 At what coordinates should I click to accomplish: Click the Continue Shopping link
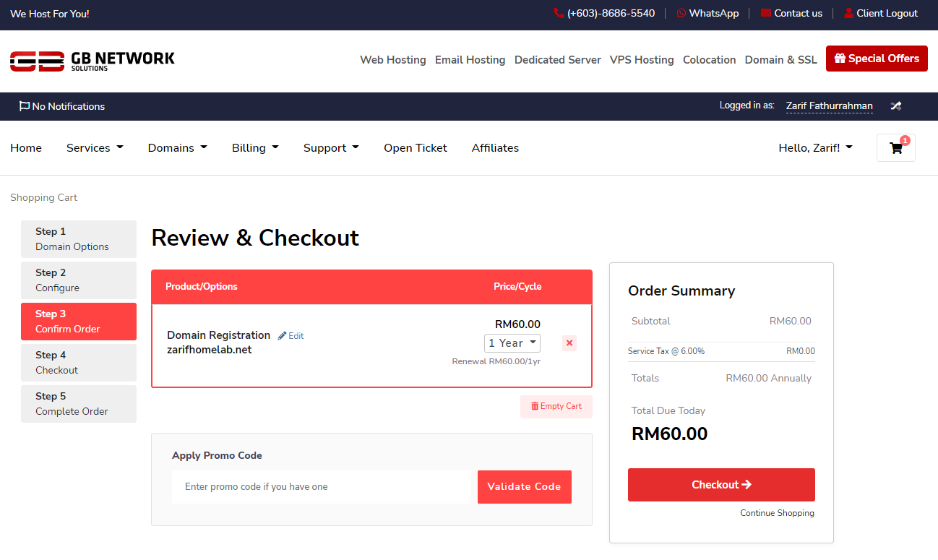tap(776, 513)
